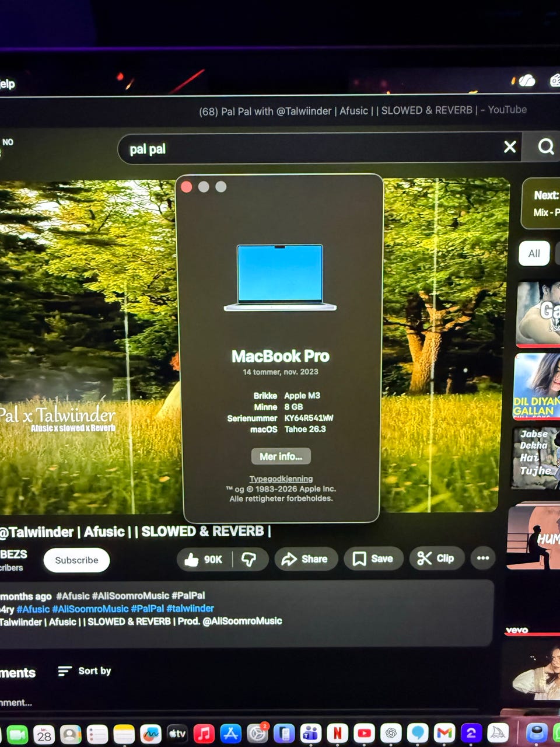Open App Store in the dock

point(230,733)
